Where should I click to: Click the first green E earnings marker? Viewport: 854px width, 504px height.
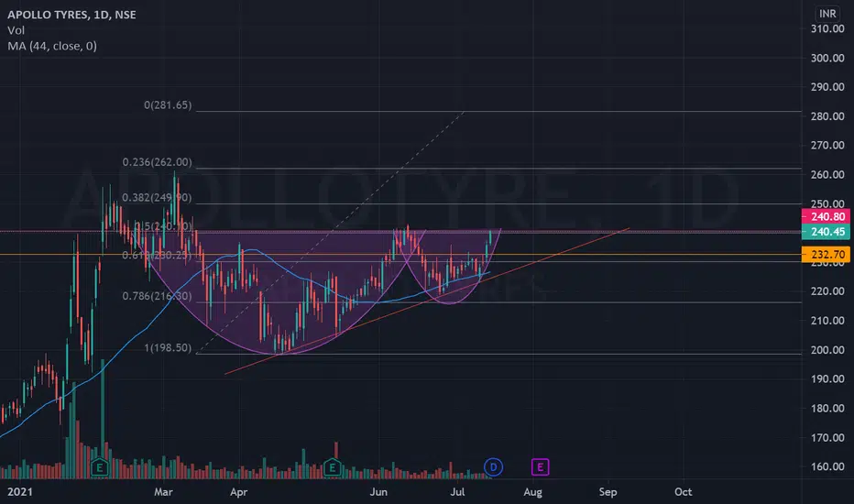point(100,467)
